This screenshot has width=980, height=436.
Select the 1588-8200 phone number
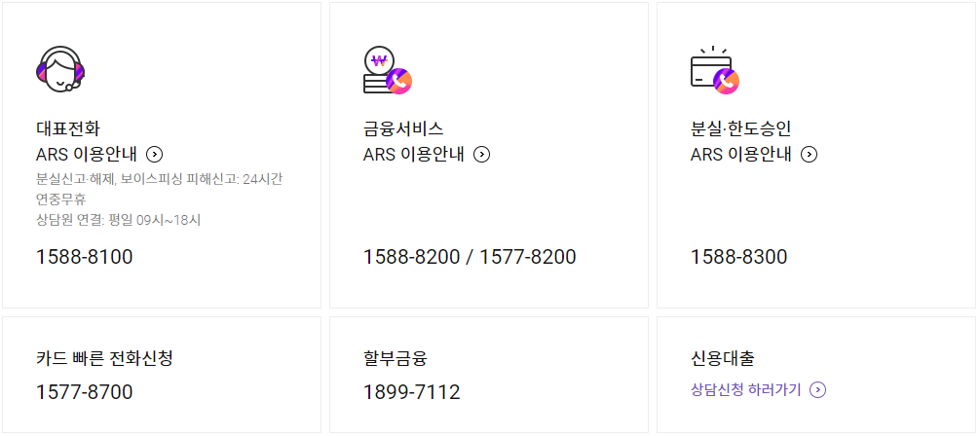coord(411,257)
